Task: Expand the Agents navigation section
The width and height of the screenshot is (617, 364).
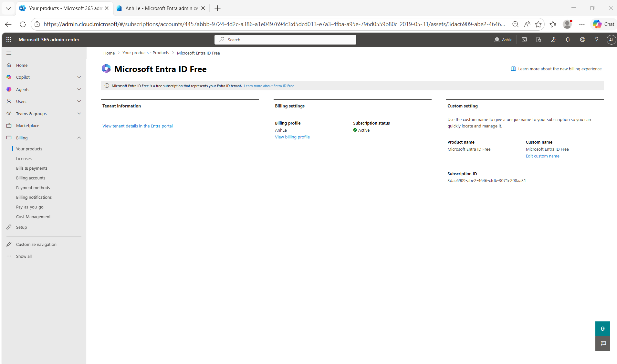Action: click(x=79, y=89)
